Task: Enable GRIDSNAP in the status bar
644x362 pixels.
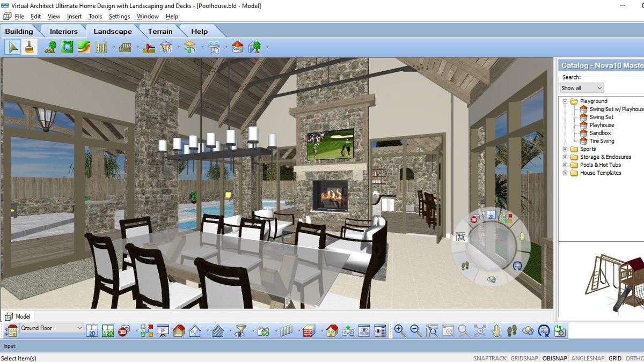Action: click(x=523, y=358)
